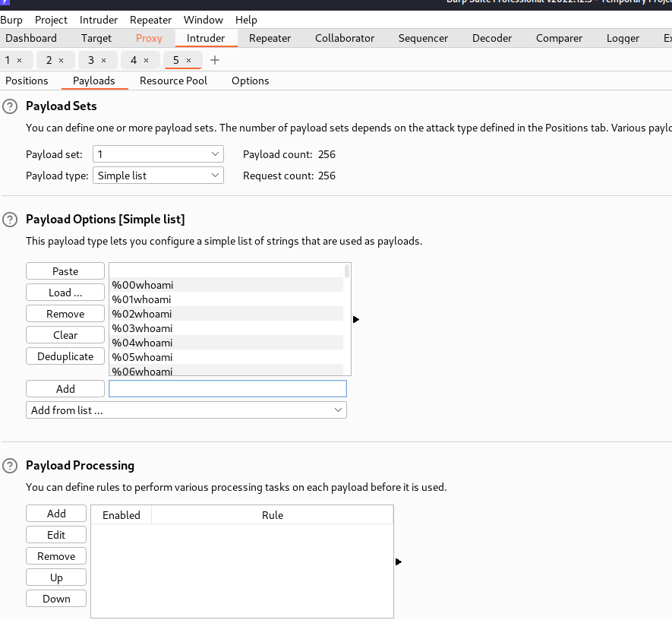Add a new Intruder tab with plus icon
Image resolution: width=672 pixels, height=620 pixels.
(215, 60)
